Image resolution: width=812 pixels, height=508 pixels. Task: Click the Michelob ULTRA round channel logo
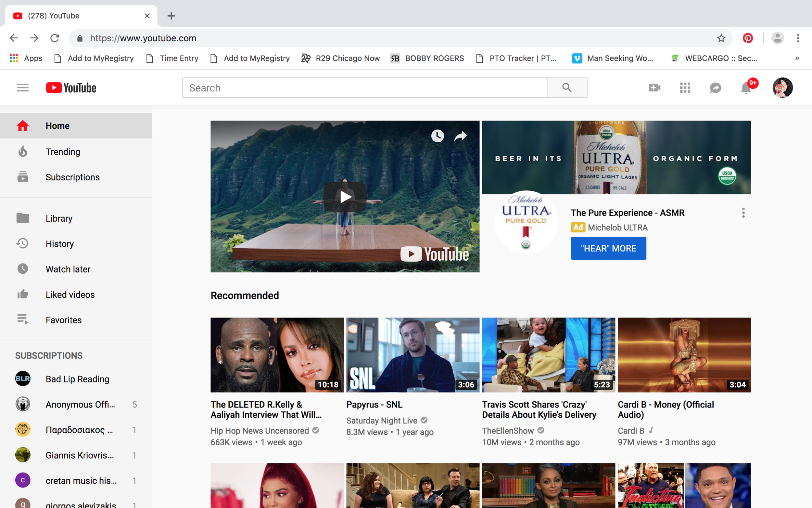point(526,222)
